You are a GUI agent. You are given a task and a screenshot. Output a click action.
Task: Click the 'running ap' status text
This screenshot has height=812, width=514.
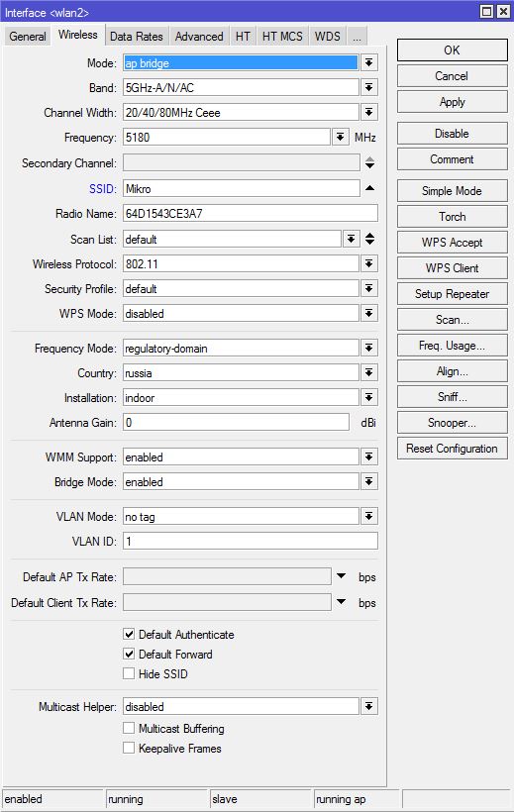click(341, 799)
